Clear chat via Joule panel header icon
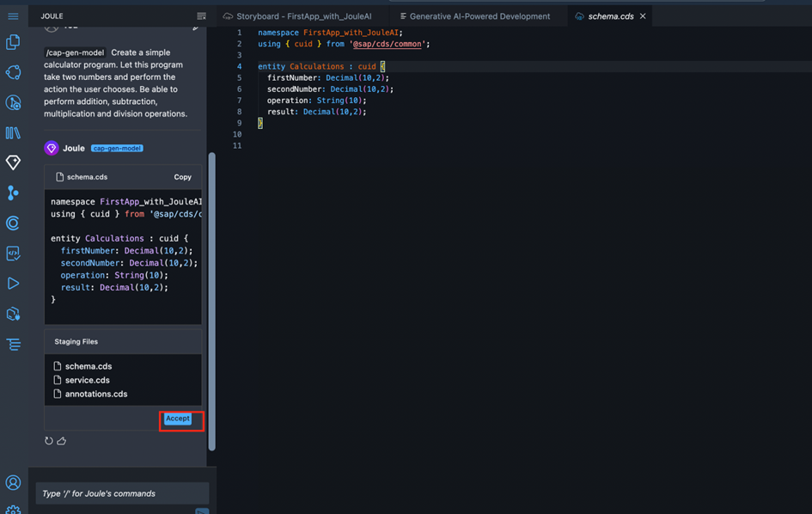 coord(201,16)
